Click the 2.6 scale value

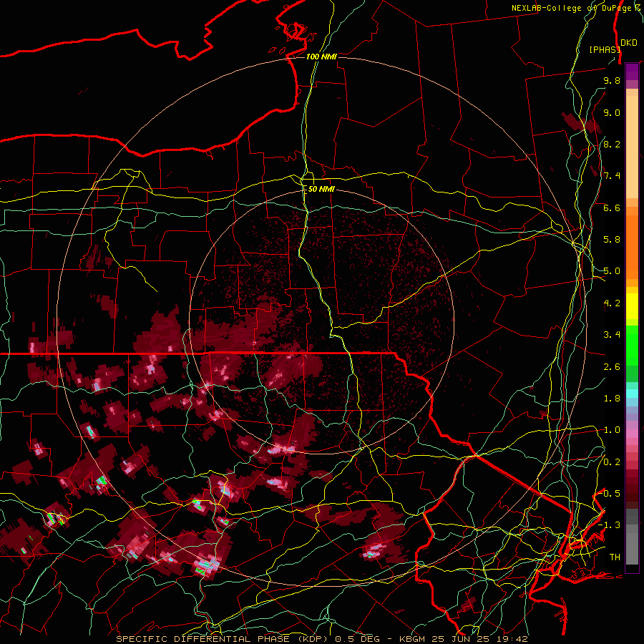pos(612,367)
